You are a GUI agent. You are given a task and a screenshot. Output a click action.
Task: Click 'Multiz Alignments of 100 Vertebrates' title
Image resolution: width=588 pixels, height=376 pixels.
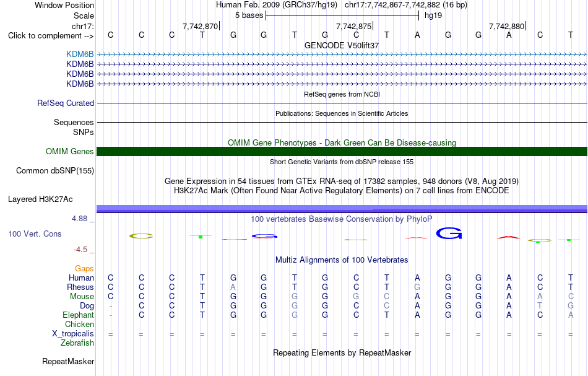pos(342,260)
